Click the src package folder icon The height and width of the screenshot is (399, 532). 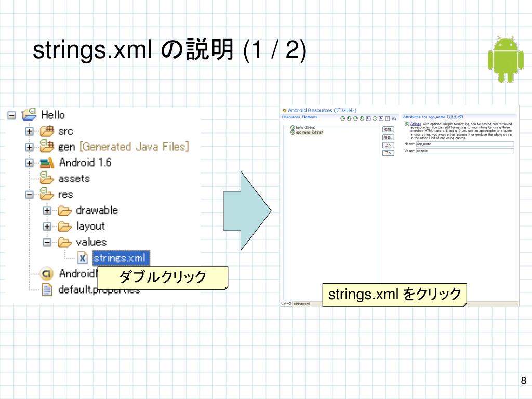[x=47, y=130]
